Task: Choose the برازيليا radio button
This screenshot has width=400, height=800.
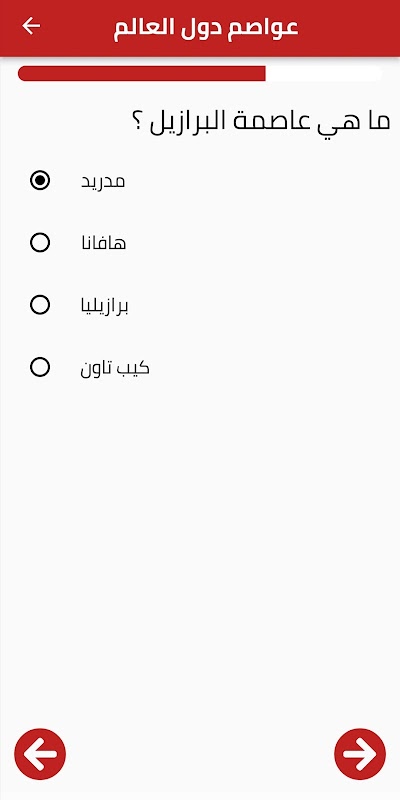Action: pos(40,305)
